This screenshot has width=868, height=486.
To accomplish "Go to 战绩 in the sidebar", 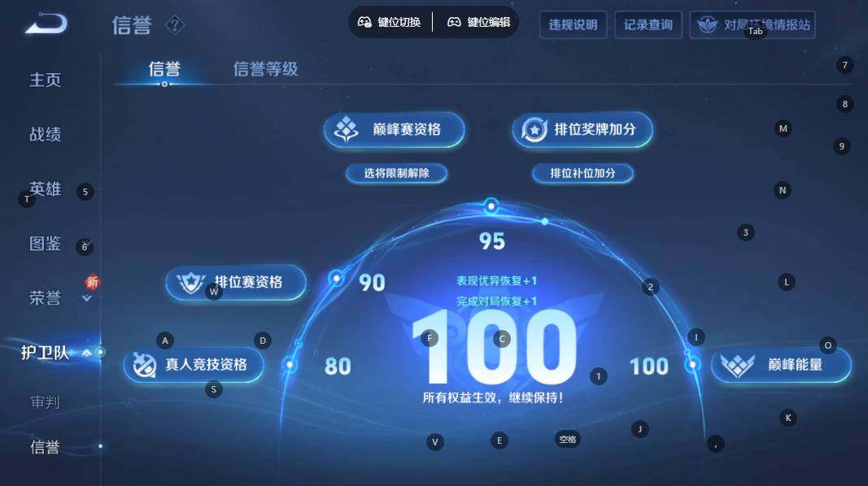I will point(46,134).
